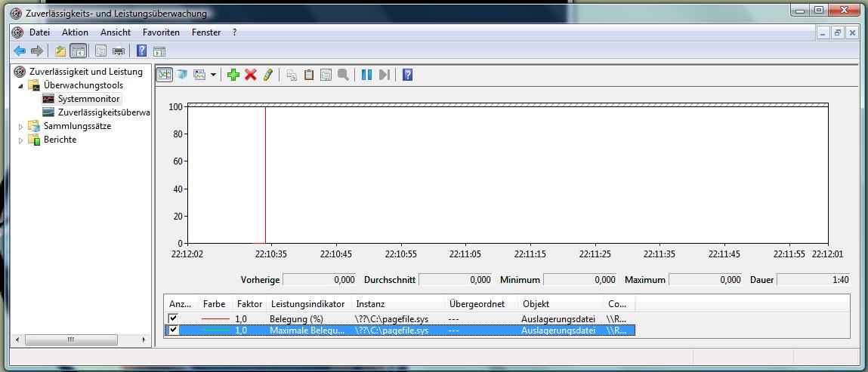Viewport: 868px width, 372px height.
Task: Click red color line of Belegung (%)
Action: (x=215, y=319)
